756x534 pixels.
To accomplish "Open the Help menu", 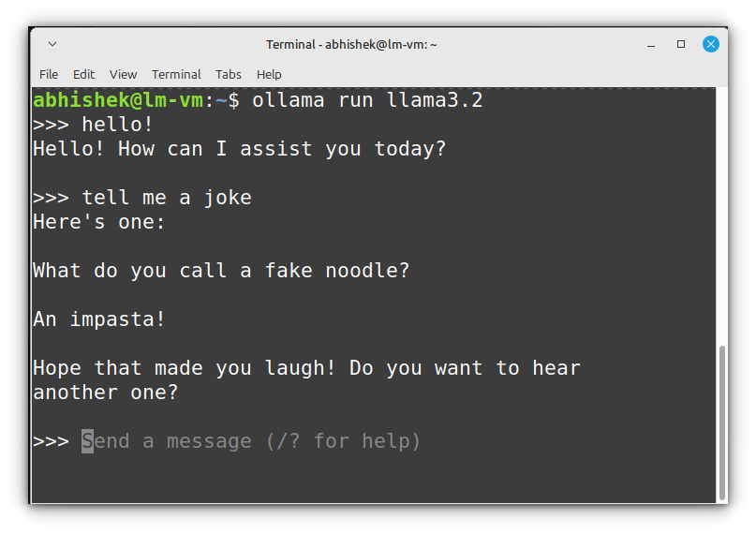I will coord(269,74).
